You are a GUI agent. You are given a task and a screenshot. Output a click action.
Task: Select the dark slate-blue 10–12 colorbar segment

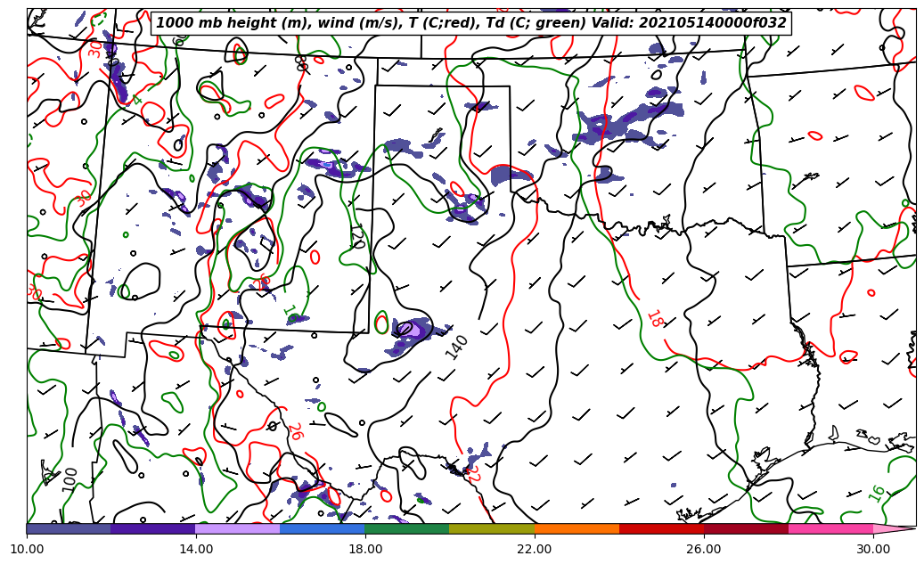pyautogui.click(x=69, y=528)
